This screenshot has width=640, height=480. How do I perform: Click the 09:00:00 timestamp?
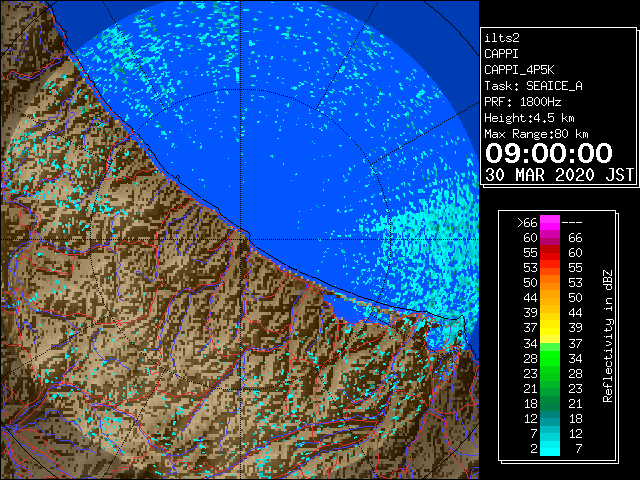[549, 153]
